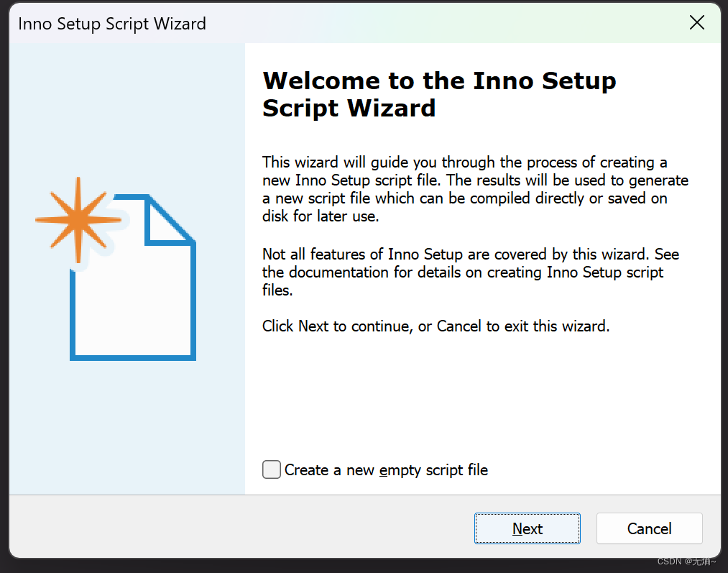
Task: Click Next to continue the wizard
Action: [527, 528]
